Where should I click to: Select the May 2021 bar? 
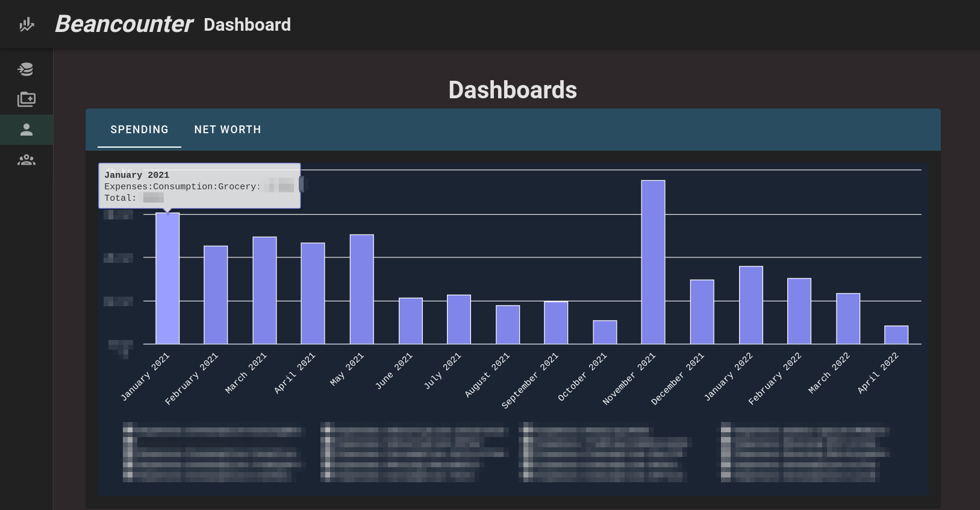pos(362,289)
